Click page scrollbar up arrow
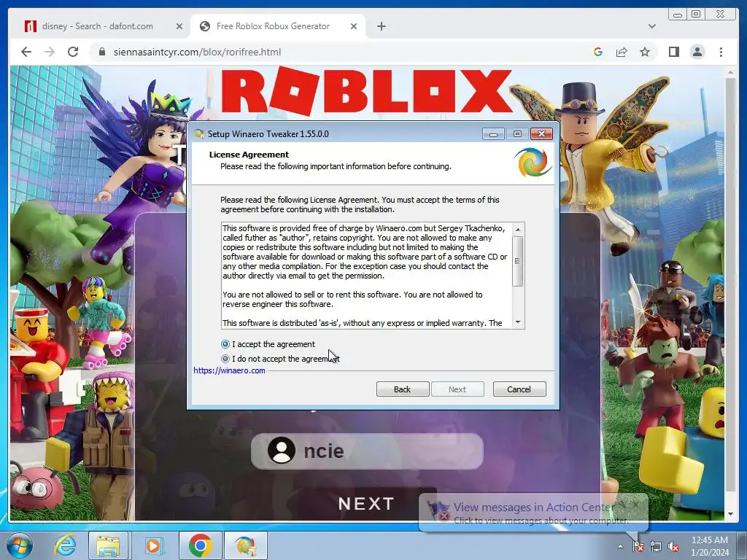 click(x=731, y=72)
